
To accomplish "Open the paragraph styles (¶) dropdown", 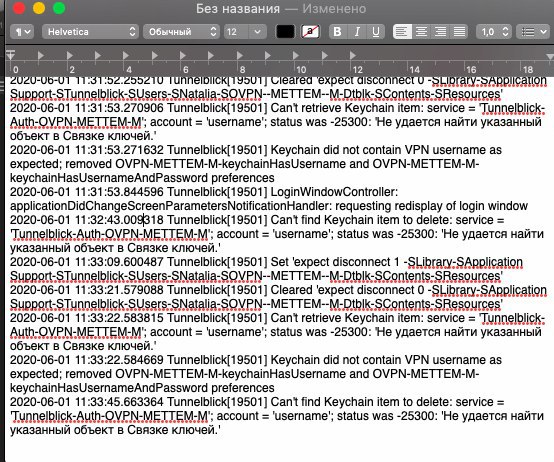I will click(22, 32).
